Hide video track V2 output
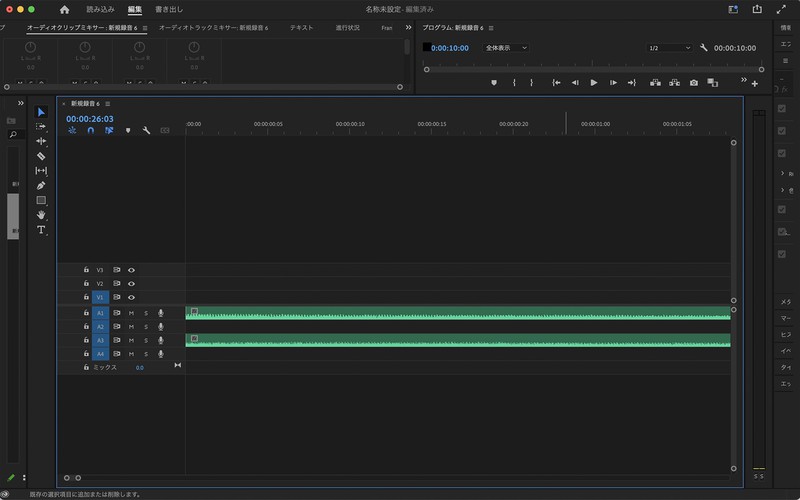Image resolution: width=800 pixels, height=500 pixels. click(x=131, y=284)
